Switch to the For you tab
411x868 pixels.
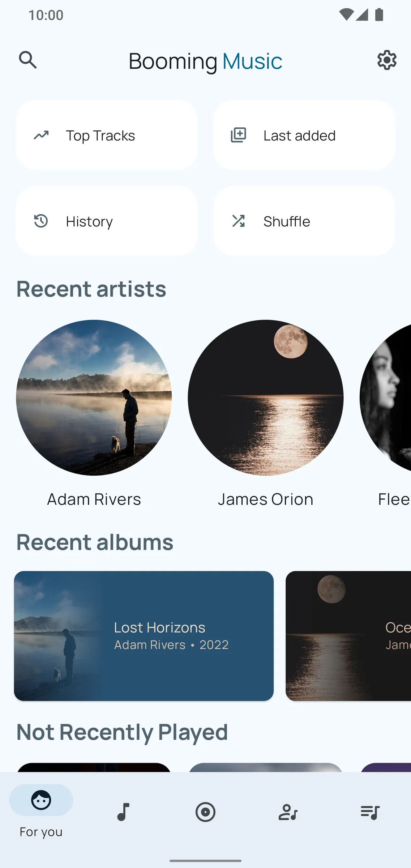tap(41, 812)
